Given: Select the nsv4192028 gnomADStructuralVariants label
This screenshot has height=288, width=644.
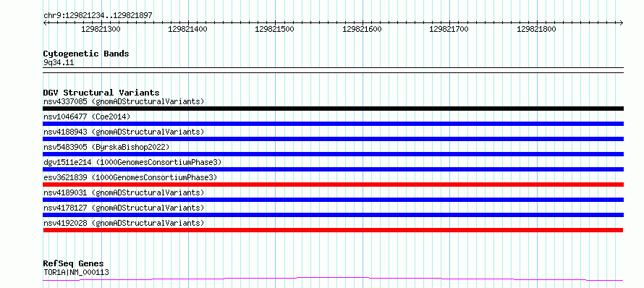Looking at the screenshot, I should tap(124, 223).
